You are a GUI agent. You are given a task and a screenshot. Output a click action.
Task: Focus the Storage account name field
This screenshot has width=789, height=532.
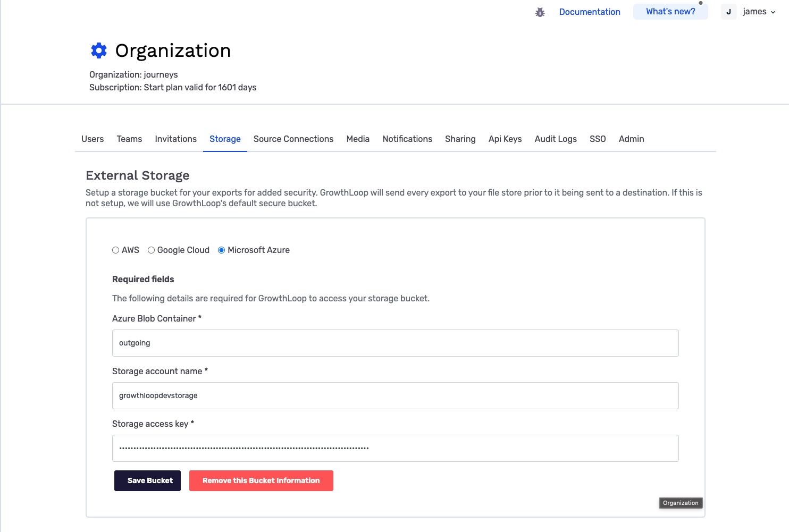(395, 395)
